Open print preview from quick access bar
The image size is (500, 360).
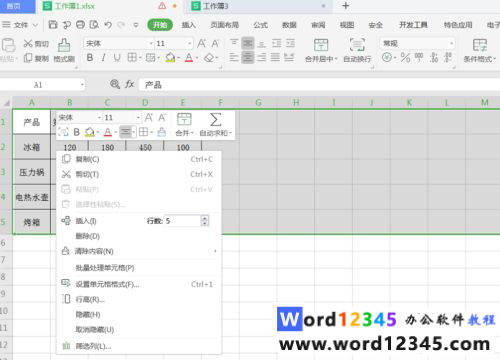[x=94, y=25]
